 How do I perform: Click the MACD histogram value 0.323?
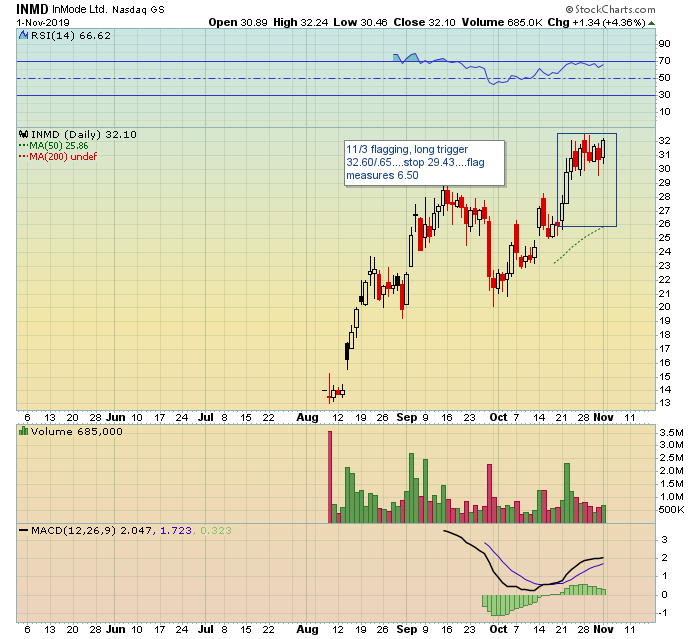(x=216, y=530)
